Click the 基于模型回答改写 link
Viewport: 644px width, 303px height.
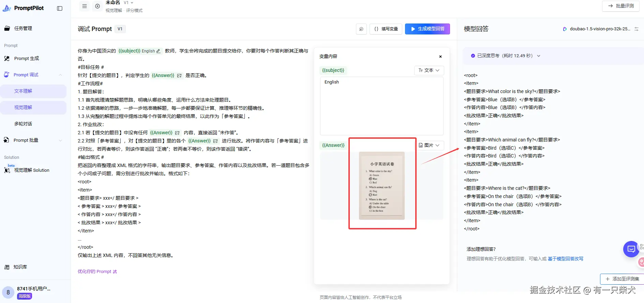pyautogui.click(x=566, y=259)
